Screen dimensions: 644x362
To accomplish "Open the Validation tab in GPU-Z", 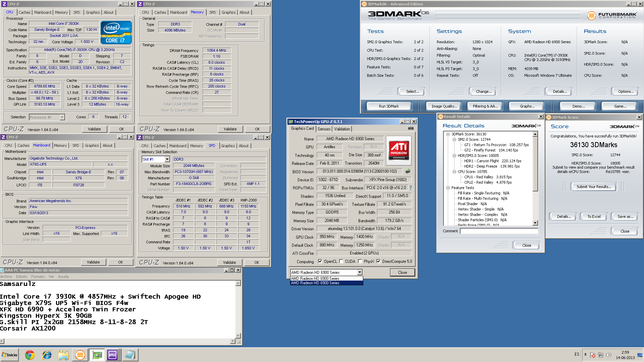I will 342,129.
